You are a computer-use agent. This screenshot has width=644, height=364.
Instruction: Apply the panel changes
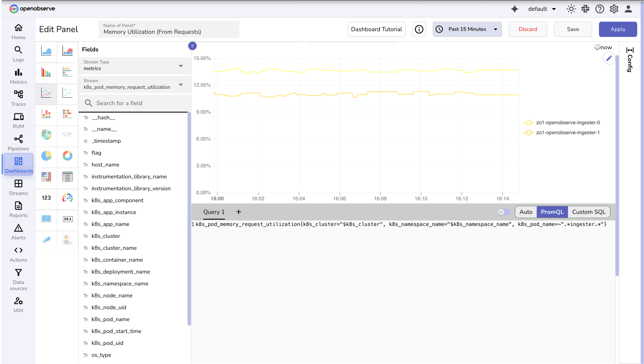click(x=618, y=29)
